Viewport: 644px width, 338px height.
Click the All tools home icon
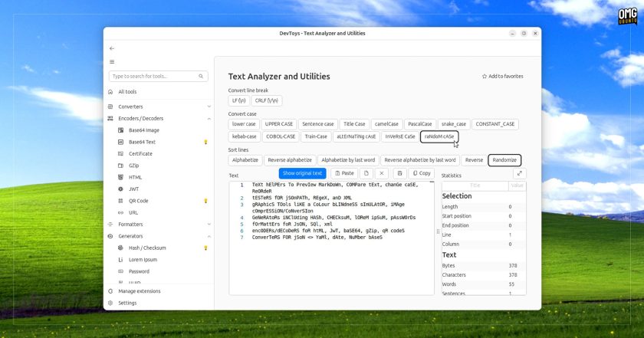(x=110, y=91)
